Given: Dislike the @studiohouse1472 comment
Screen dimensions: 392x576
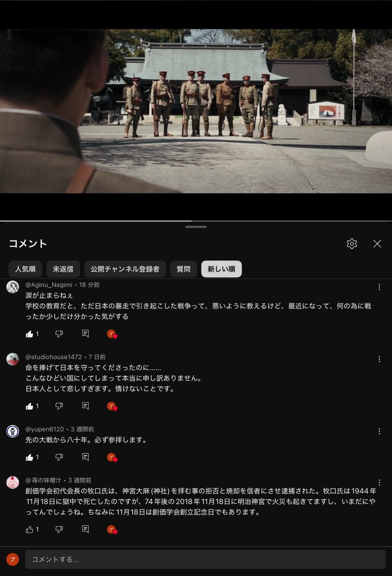Looking at the screenshot, I should tap(59, 406).
